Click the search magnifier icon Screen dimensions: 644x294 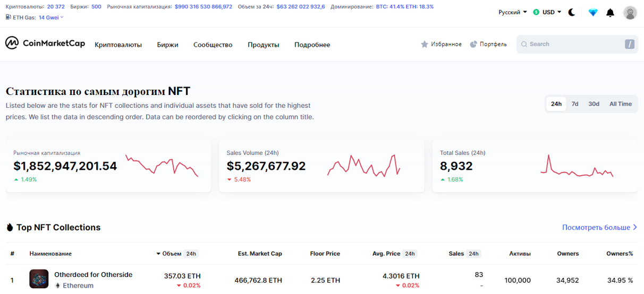pyautogui.click(x=524, y=44)
